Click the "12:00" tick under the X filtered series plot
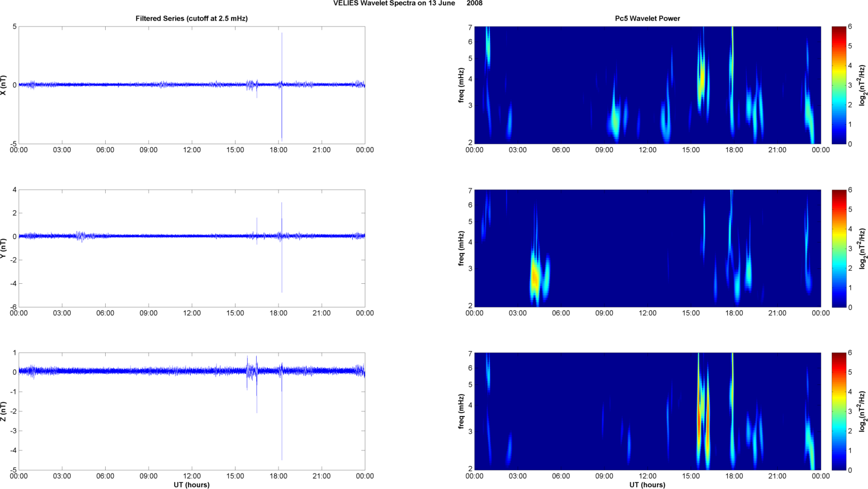This screenshot has width=868, height=489. click(192, 150)
